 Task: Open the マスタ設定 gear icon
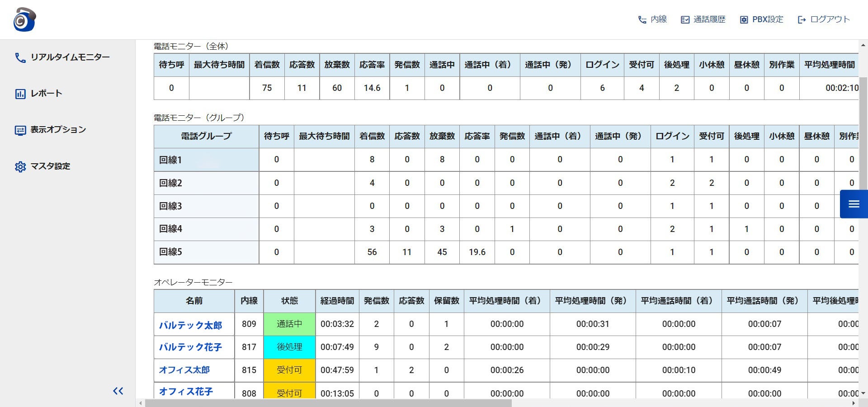20,166
